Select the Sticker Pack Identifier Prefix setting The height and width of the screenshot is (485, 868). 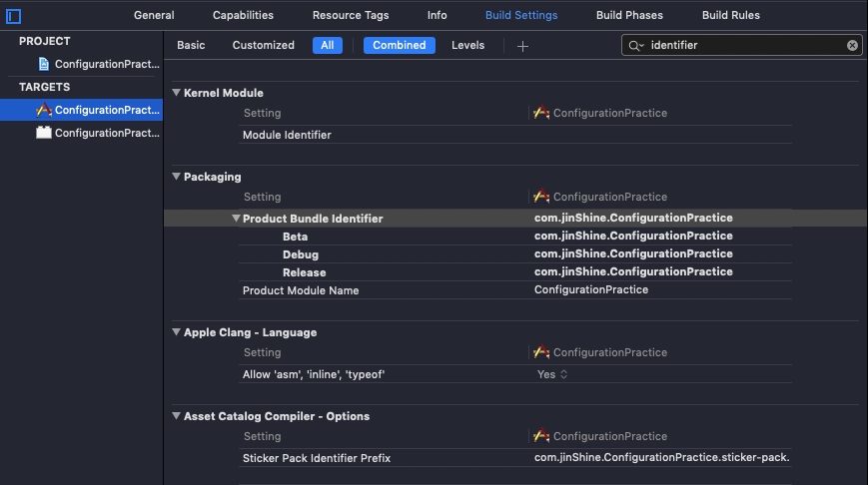[316, 458]
